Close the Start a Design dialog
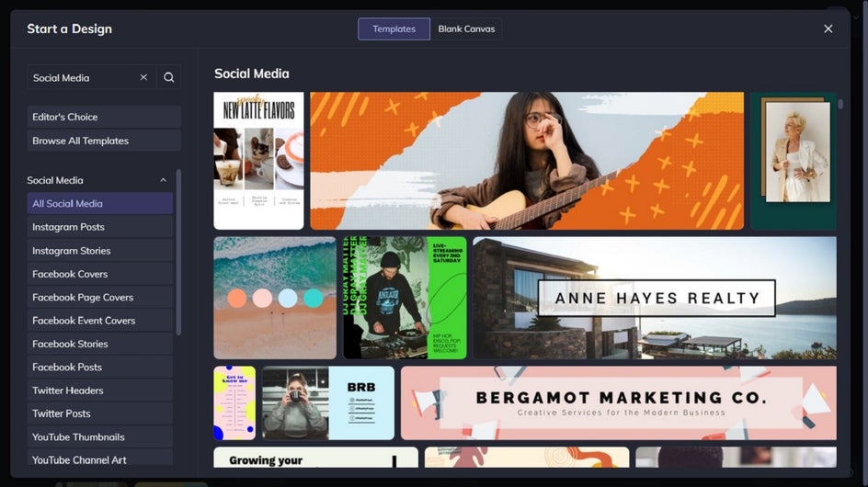The width and height of the screenshot is (868, 487). click(x=828, y=28)
